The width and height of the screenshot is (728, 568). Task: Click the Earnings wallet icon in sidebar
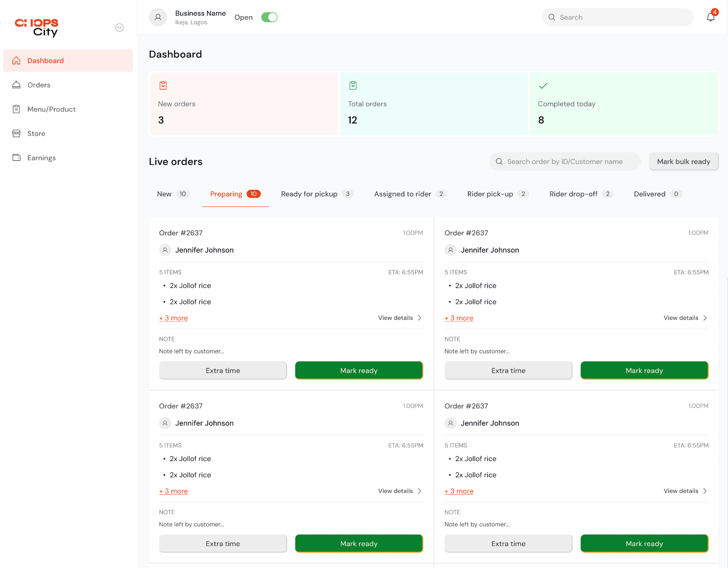[16, 158]
